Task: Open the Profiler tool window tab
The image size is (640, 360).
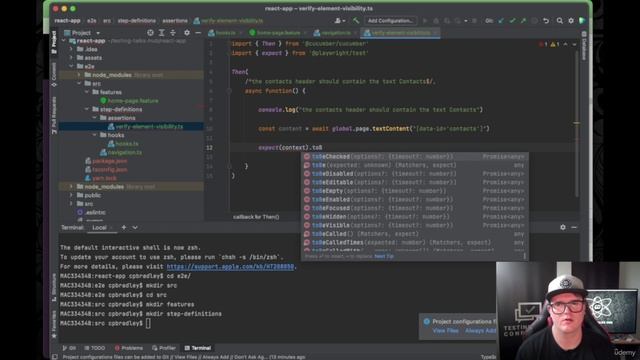Action: point(164,348)
